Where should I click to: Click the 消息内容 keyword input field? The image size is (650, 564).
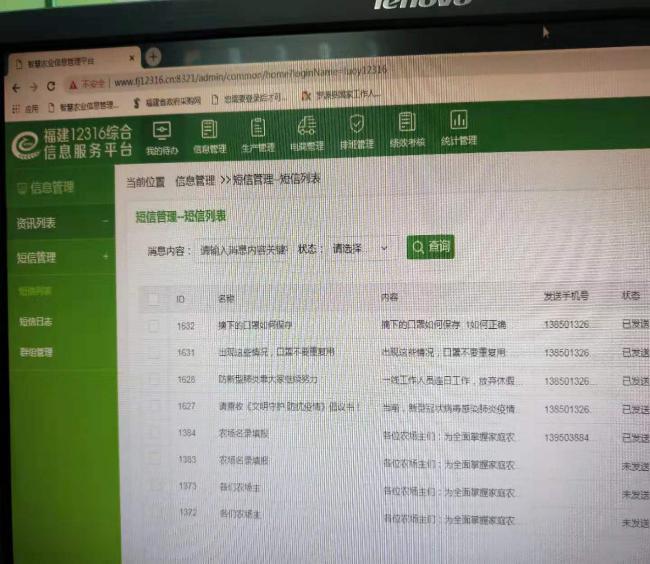[x=243, y=249]
